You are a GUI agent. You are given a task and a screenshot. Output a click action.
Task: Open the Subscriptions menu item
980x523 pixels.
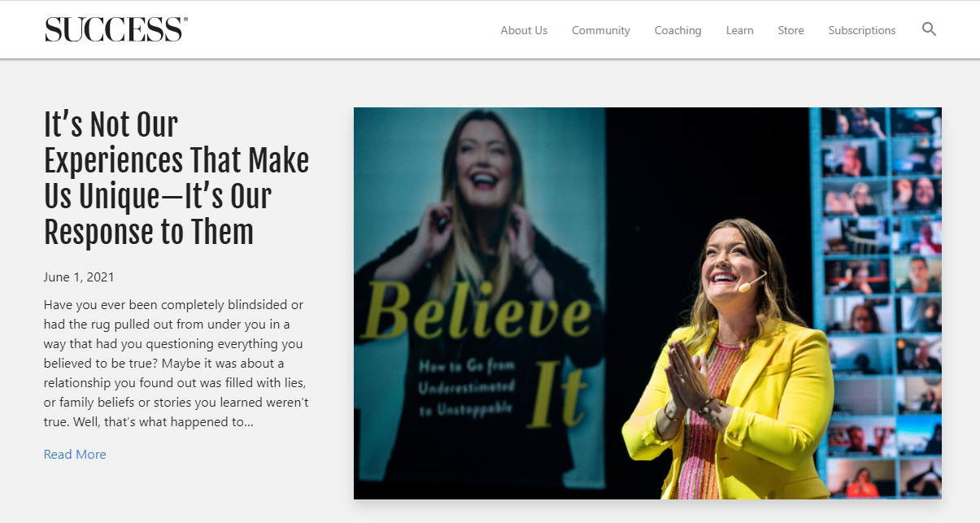862,30
